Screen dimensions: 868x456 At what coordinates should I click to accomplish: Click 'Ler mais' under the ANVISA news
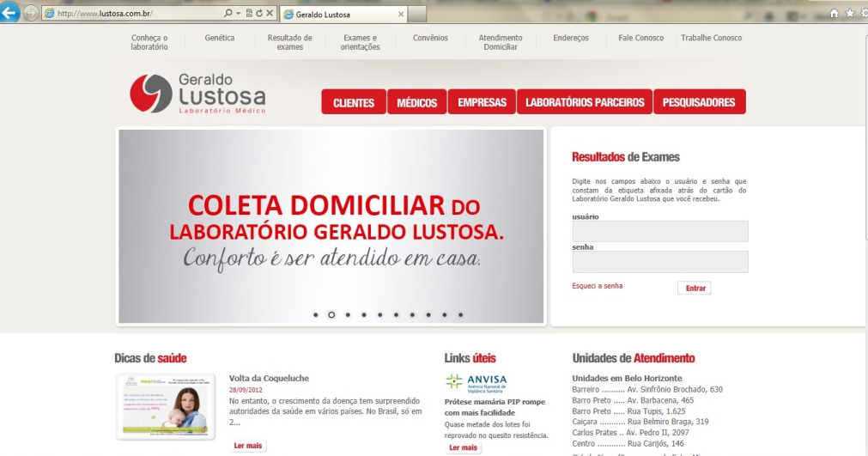[463, 447]
